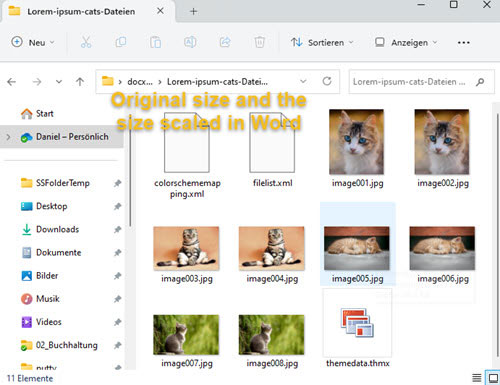The image size is (500, 385).
Task: Open Musik in the sidebar
Action: point(40,299)
